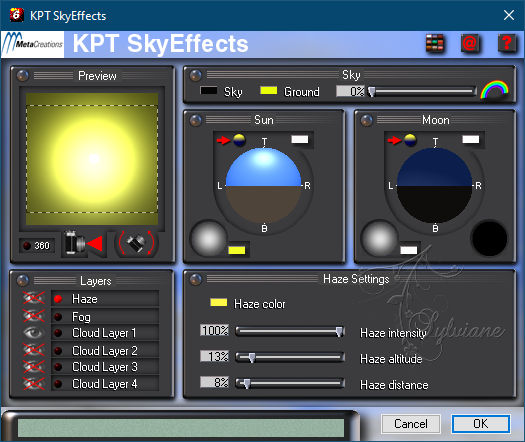The width and height of the screenshot is (525, 442).
Task: Adjust the Sky percentage slider
Action: tap(422, 91)
